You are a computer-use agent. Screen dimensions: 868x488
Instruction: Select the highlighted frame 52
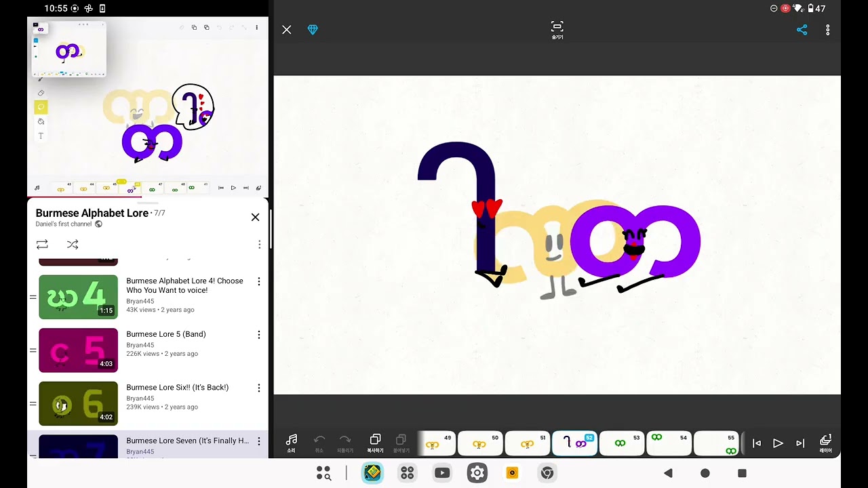coord(574,443)
